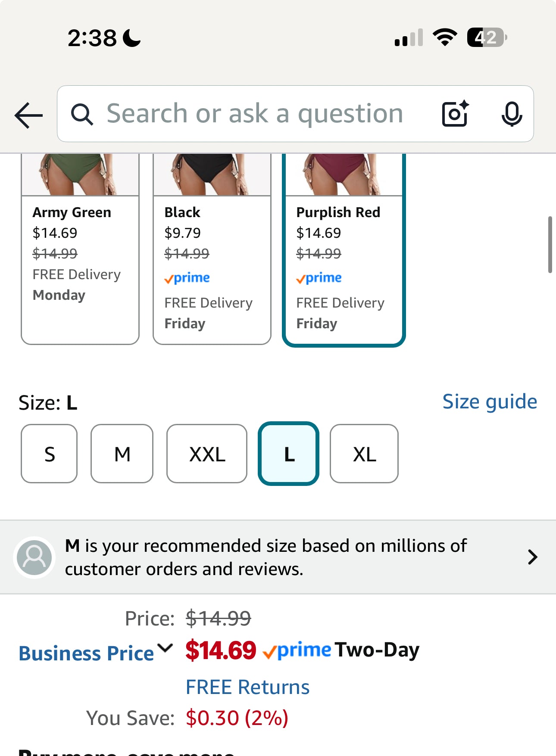Select size XXL
This screenshot has width=556, height=756.
(x=207, y=454)
